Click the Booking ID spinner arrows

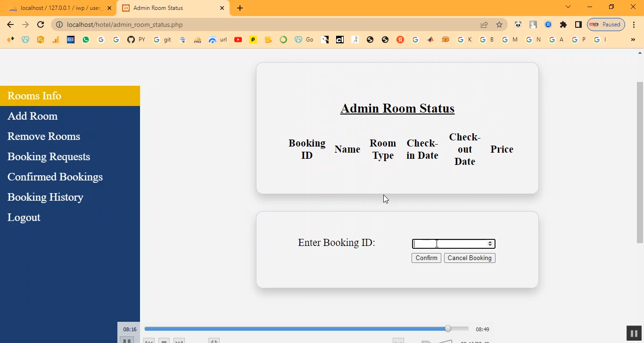pos(490,244)
